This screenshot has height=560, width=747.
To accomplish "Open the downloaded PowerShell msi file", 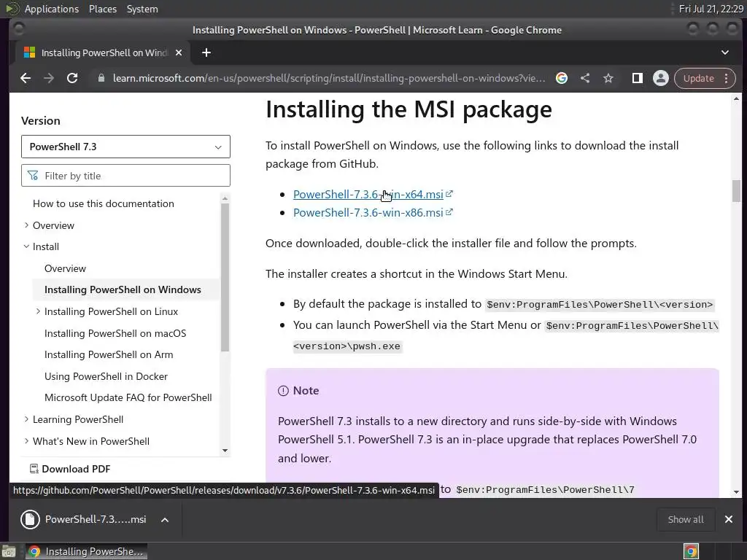I will [84, 519].
